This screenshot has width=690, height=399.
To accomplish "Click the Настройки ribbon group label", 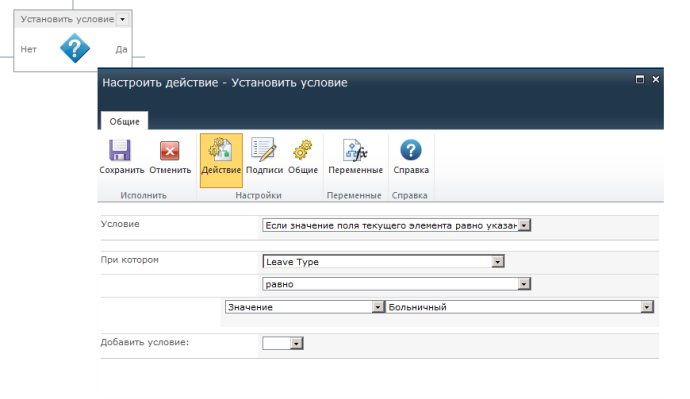I will (x=258, y=195).
